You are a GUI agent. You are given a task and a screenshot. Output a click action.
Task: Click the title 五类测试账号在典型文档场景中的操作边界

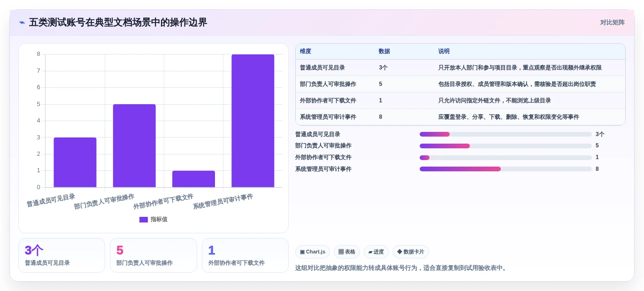point(118,23)
